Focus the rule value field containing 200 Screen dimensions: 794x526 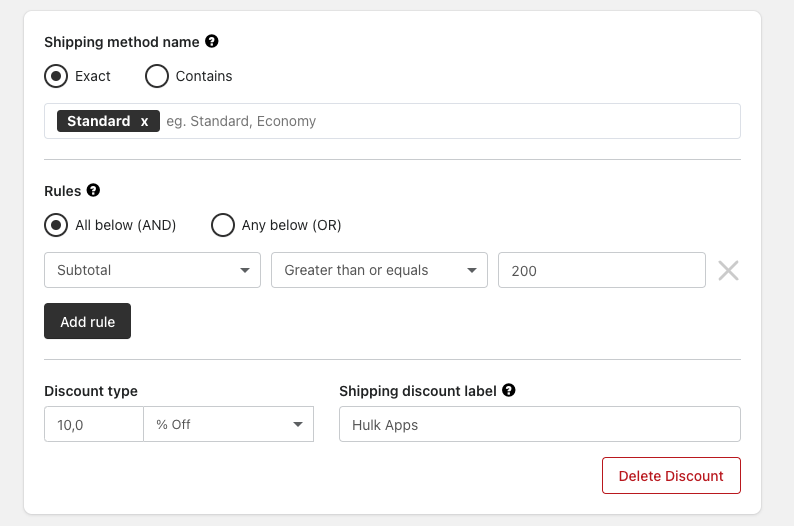coord(602,270)
